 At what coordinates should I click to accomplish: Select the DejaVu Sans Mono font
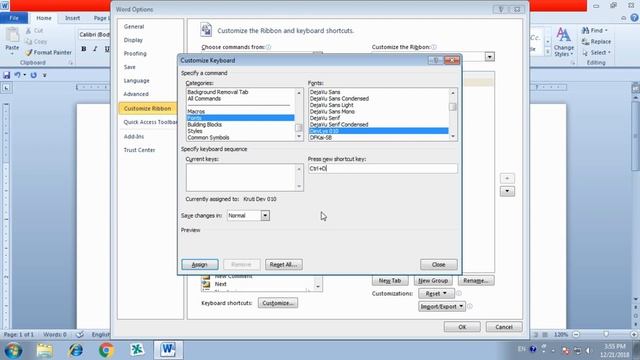click(x=332, y=111)
